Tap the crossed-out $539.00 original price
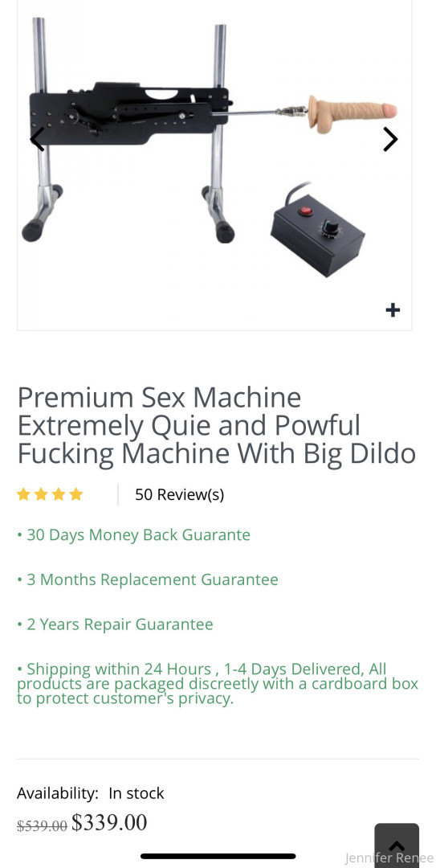 point(42,826)
